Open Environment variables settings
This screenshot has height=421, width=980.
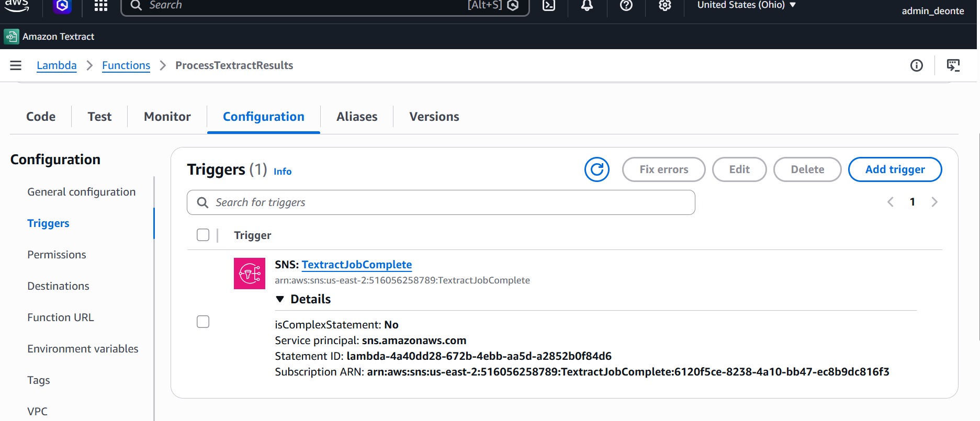(x=83, y=349)
